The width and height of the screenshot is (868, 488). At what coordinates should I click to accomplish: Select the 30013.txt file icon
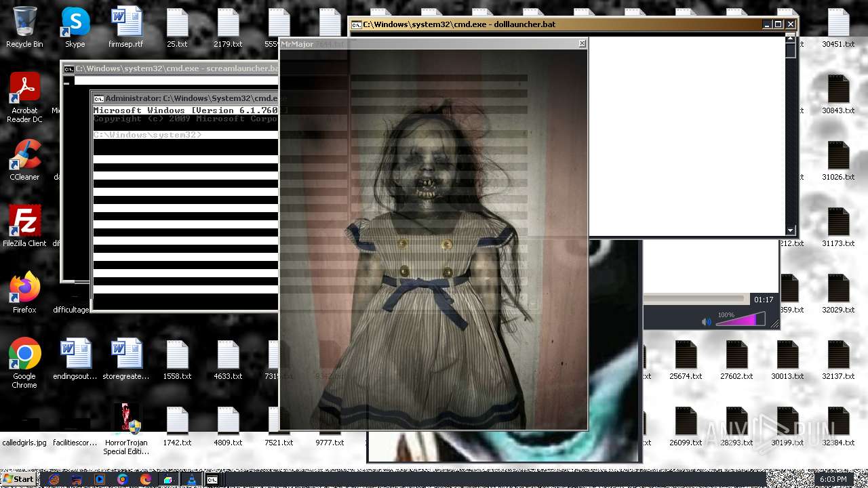(787, 359)
